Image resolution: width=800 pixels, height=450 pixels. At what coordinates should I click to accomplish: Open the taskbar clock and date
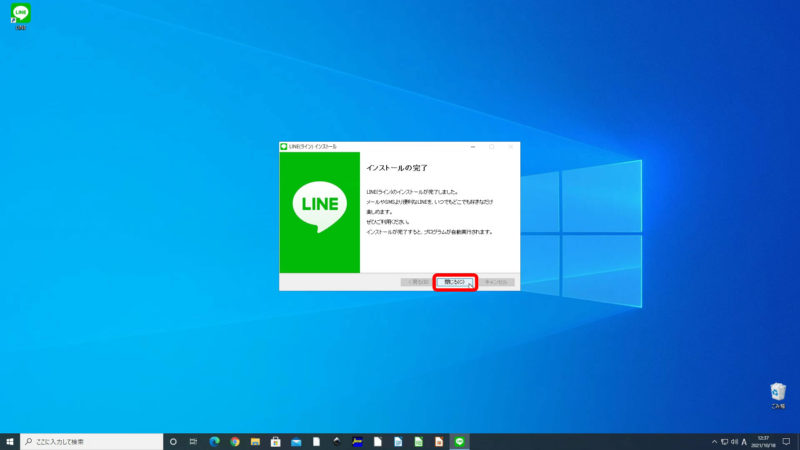point(763,442)
